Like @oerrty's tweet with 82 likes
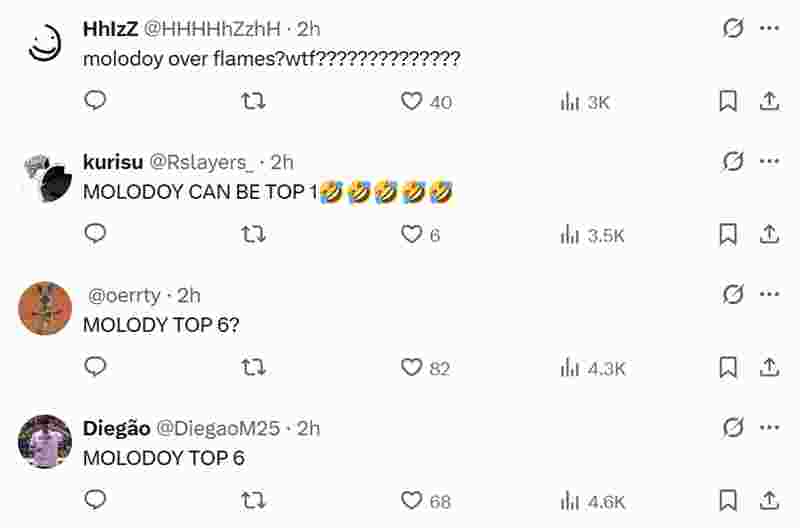Viewport: 800px width, 528px height. click(412, 367)
